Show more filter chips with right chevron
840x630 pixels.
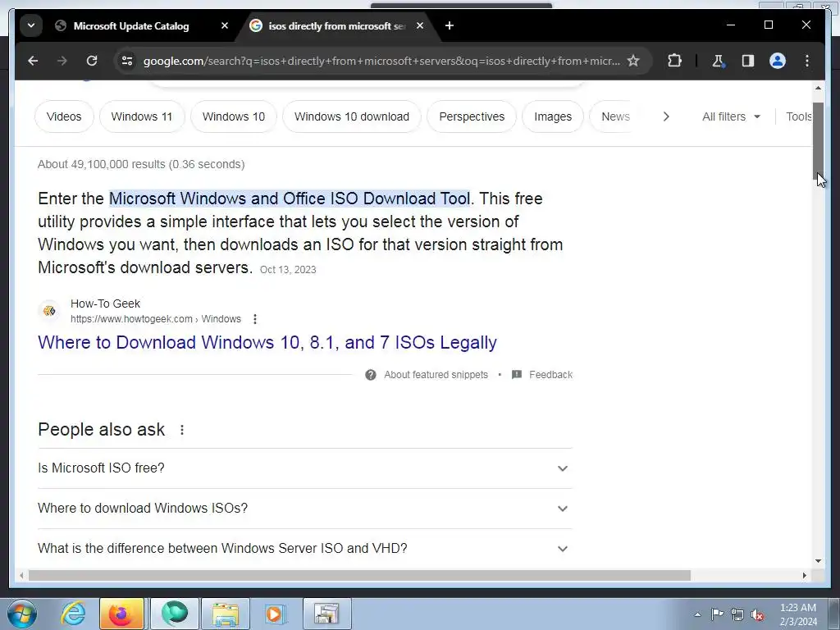pos(666,116)
